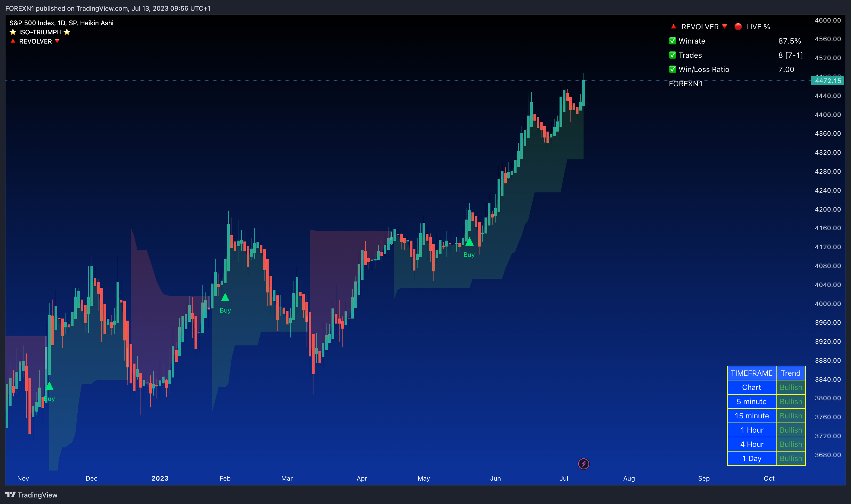Image resolution: width=851 pixels, height=504 pixels.
Task: Click the 4600.00 price axis label
Action: (828, 20)
